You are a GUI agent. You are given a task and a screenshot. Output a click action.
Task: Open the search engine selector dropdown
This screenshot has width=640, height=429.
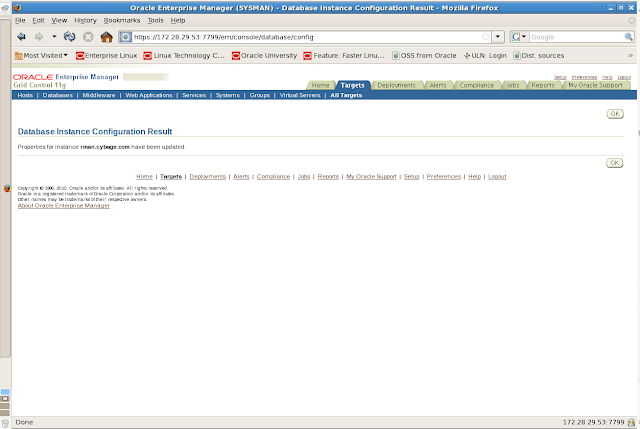pos(519,37)
